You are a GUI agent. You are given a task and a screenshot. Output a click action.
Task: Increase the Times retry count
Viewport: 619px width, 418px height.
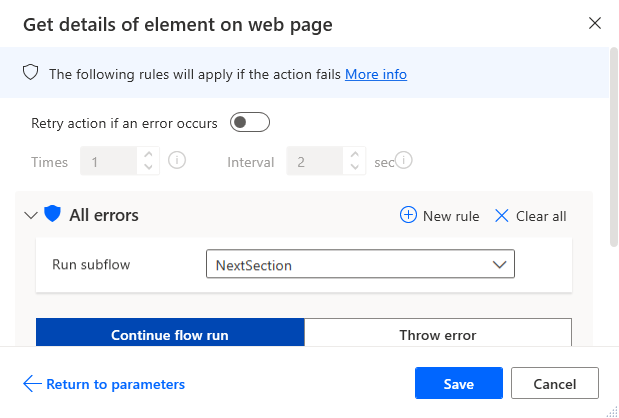(148, 154)
